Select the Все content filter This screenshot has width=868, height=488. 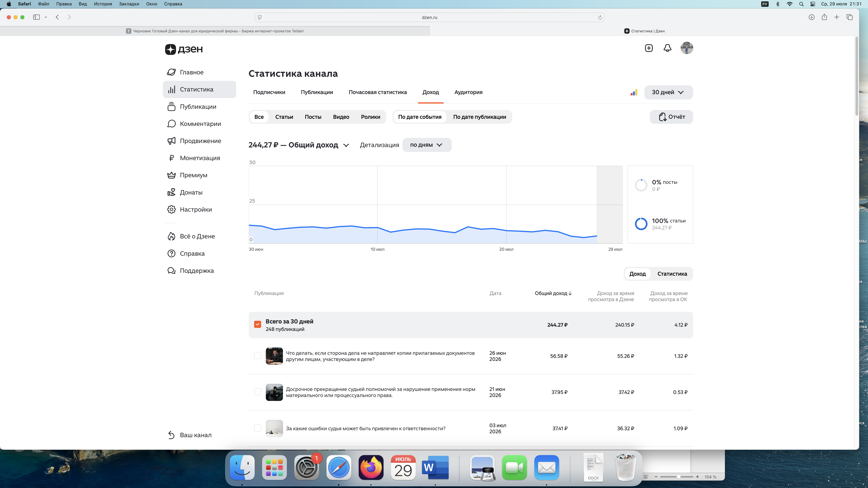pos(259,117)
